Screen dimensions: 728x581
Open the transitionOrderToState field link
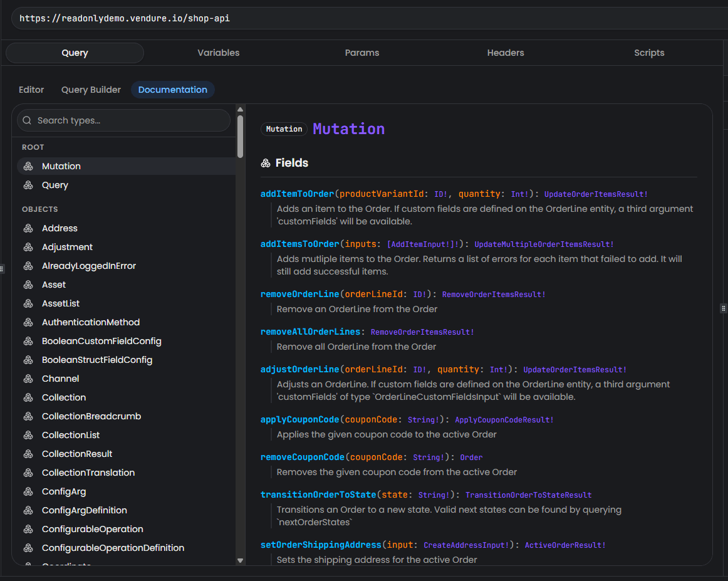pos(318,495)
